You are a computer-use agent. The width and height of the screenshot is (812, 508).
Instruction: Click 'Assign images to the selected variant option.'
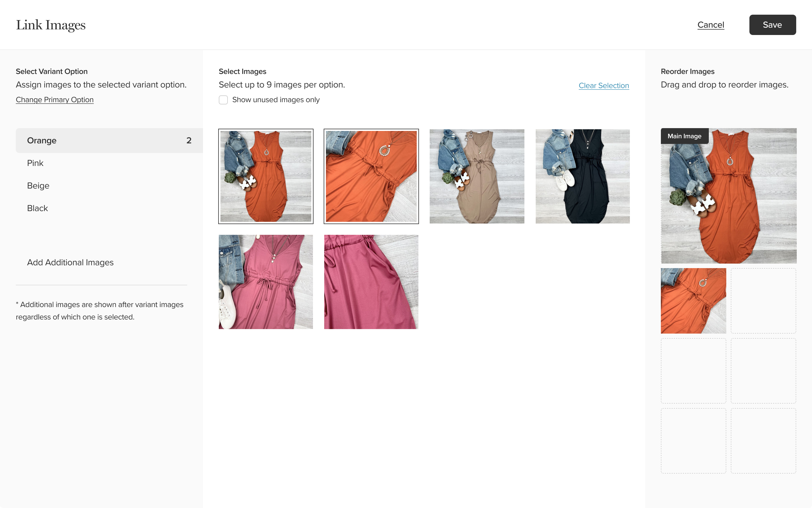pyautogui.click(x=101, y=85)
